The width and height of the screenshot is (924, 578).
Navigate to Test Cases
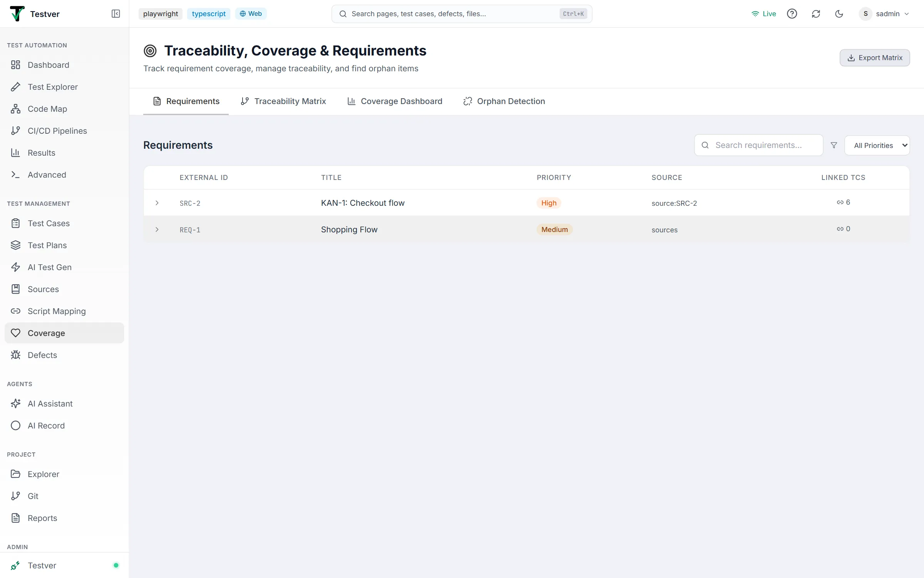tap(64, 223)
